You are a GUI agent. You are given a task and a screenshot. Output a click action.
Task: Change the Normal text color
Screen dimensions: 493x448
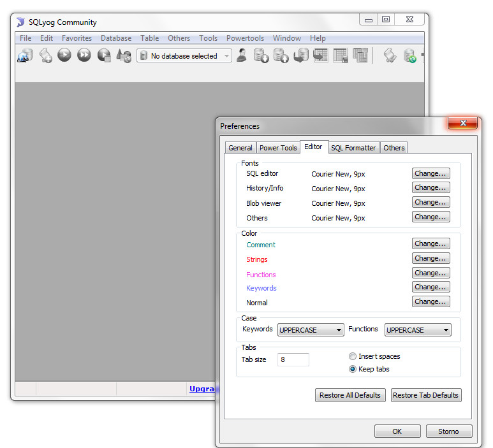[430, 301]
